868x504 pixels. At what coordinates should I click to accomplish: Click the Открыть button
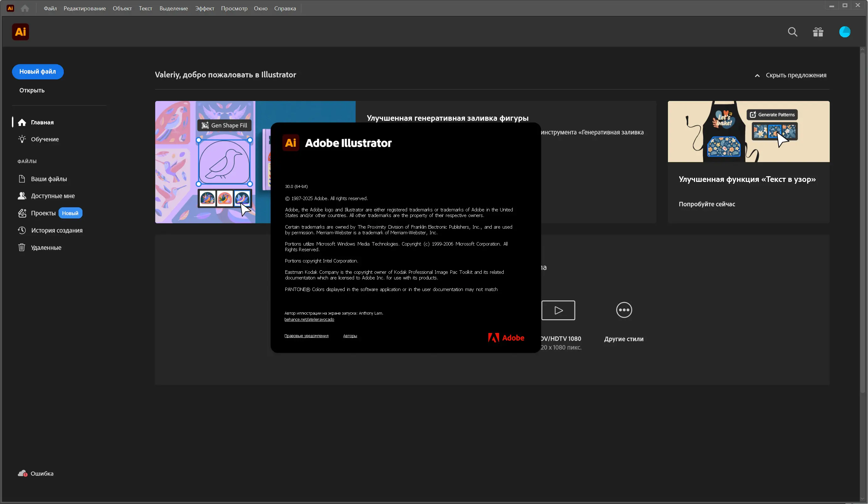32,90
